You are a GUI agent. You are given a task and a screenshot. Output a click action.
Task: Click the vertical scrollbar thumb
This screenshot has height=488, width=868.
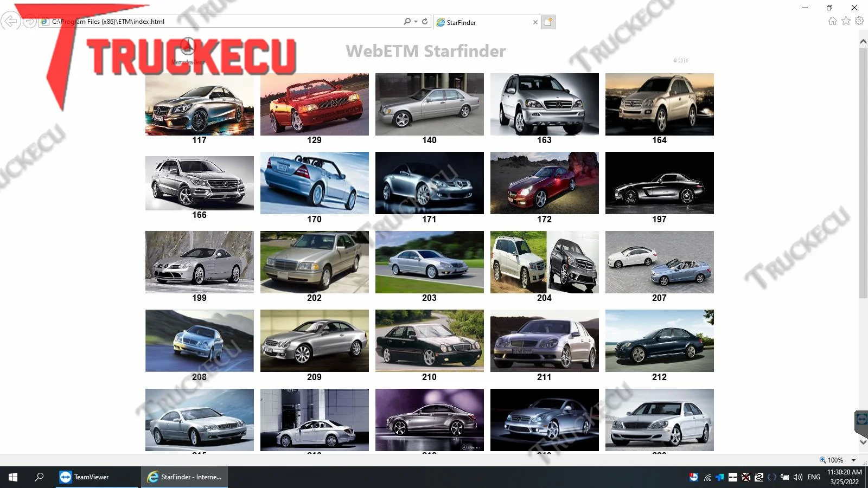863,173
